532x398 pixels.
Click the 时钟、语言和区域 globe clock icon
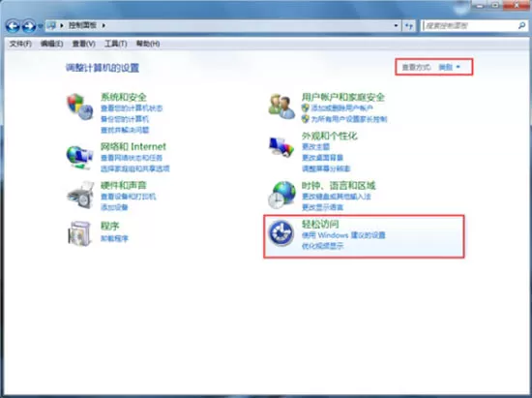[281, 195]
